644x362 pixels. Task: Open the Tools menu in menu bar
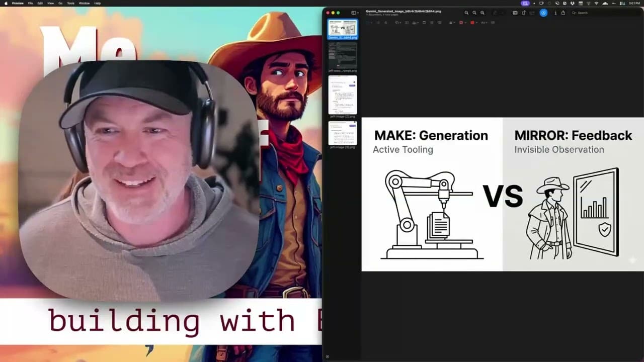(x=70, y=3)
